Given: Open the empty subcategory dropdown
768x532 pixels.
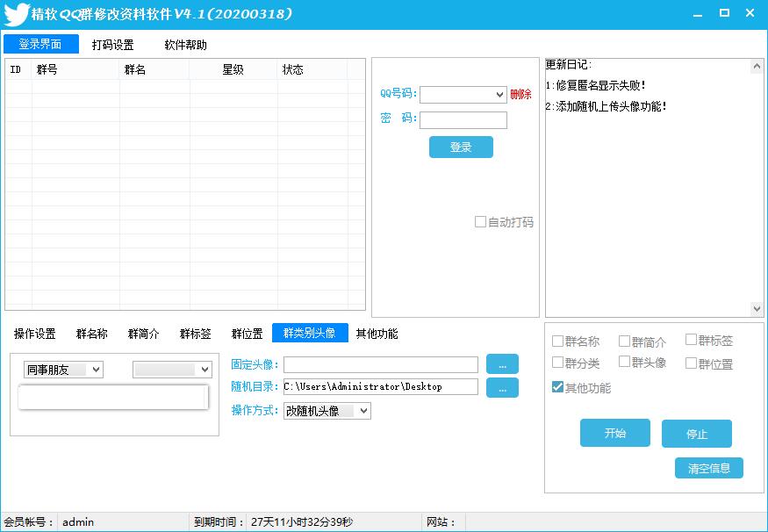Looking at the screenshot, I should click(x=172, y=370).
